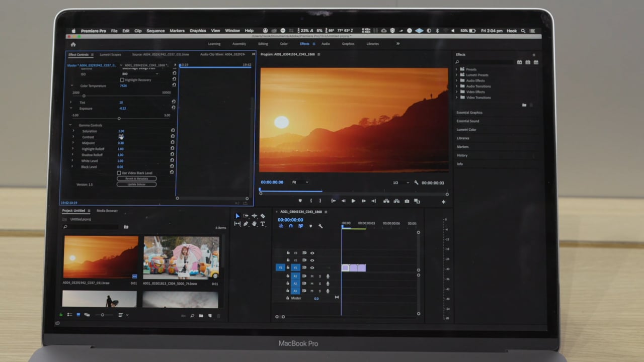Export a frame using the camera icon

pyautogui.click(x=407, y=201)
